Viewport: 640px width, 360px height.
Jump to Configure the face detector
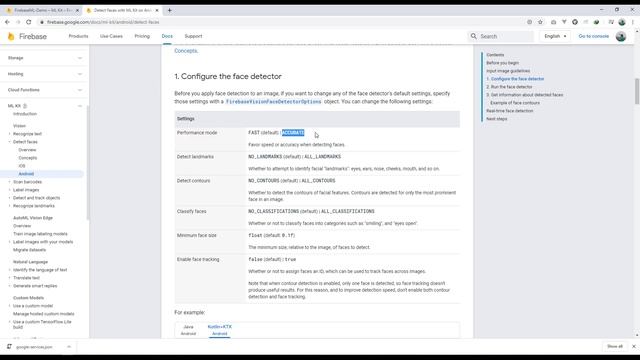[x=515, y=79]
